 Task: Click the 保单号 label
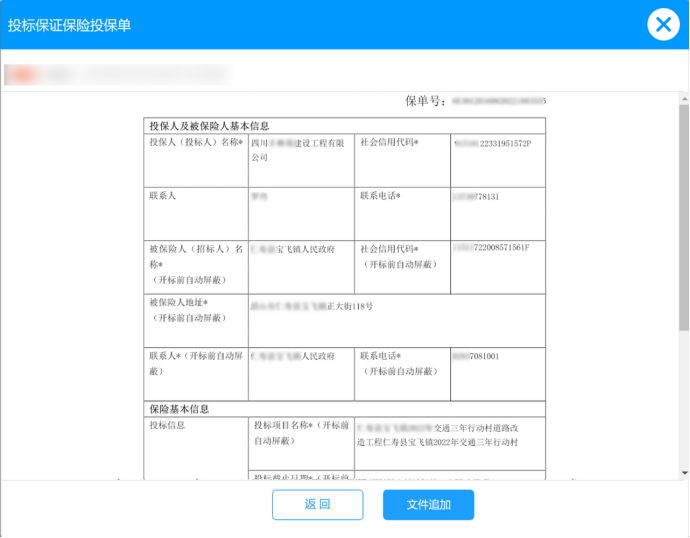[424, 101]
